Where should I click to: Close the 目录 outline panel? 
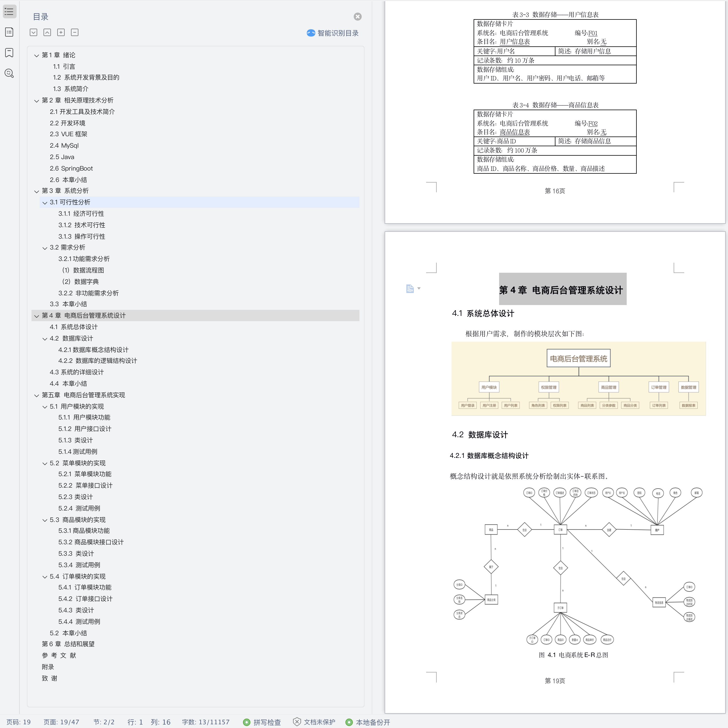pyautogui.click(x=358, y=17)
